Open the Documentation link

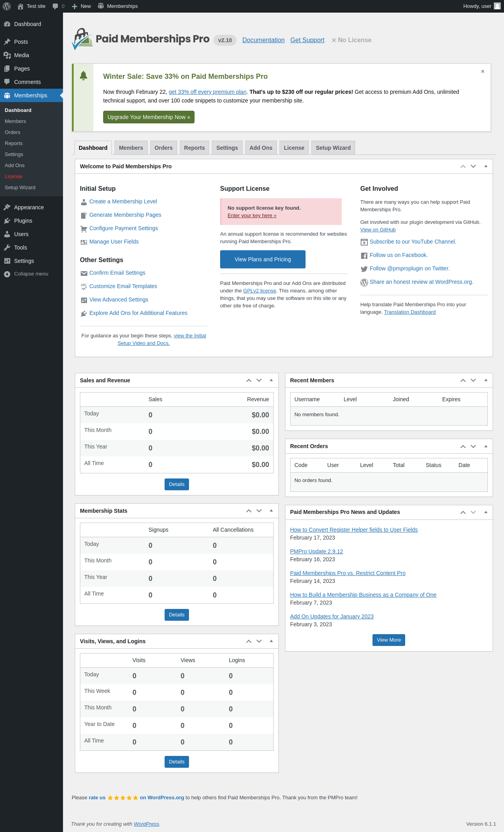[263, 40]
